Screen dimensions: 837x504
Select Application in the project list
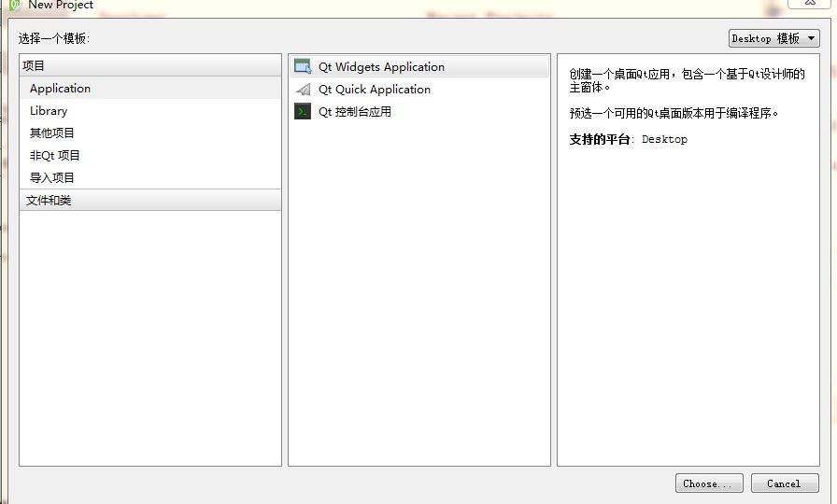tap(150, 88)
